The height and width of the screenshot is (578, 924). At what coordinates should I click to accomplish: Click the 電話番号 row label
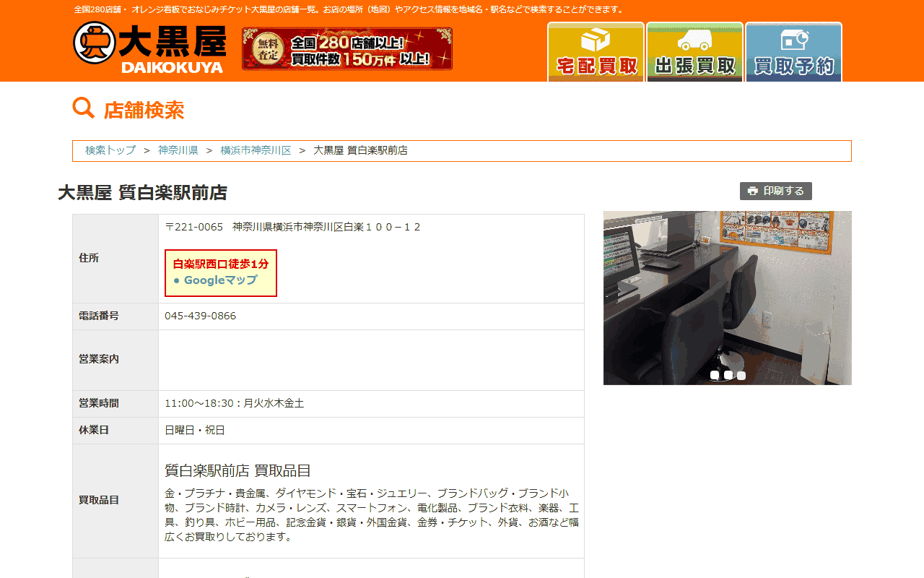[x=99, y=316]
